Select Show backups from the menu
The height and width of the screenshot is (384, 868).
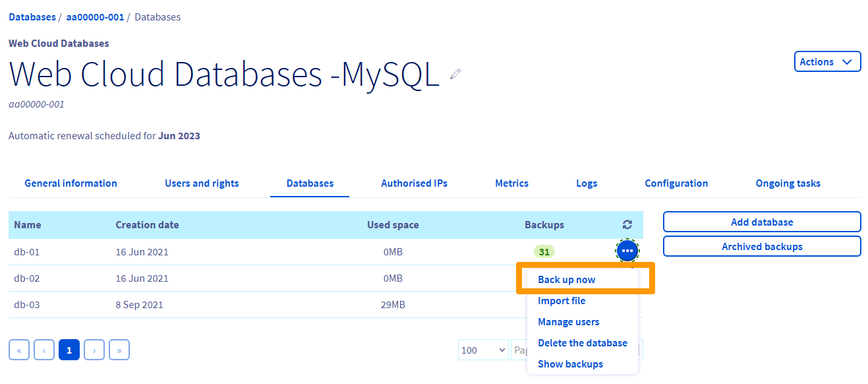tap(570, 364)
